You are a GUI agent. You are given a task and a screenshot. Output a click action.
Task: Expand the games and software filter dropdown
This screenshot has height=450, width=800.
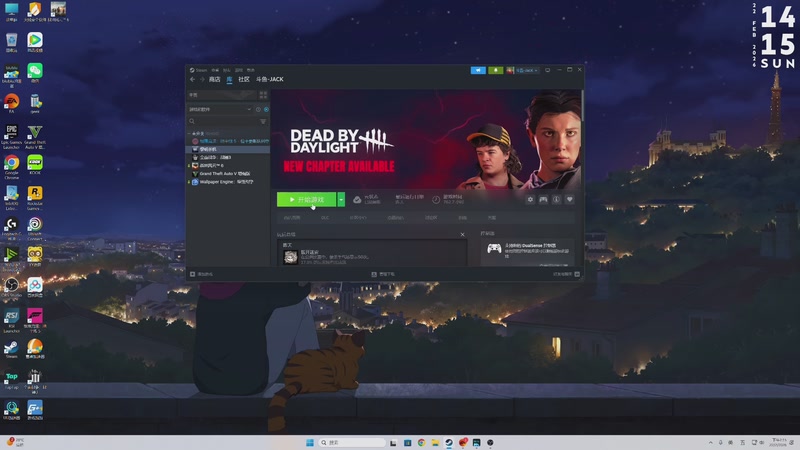[220, 109]
